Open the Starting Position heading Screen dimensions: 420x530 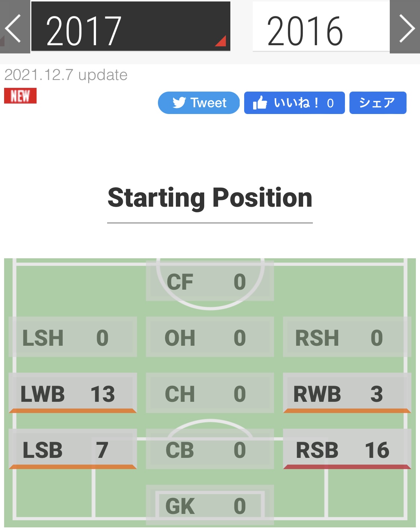[x=210, y=198]
